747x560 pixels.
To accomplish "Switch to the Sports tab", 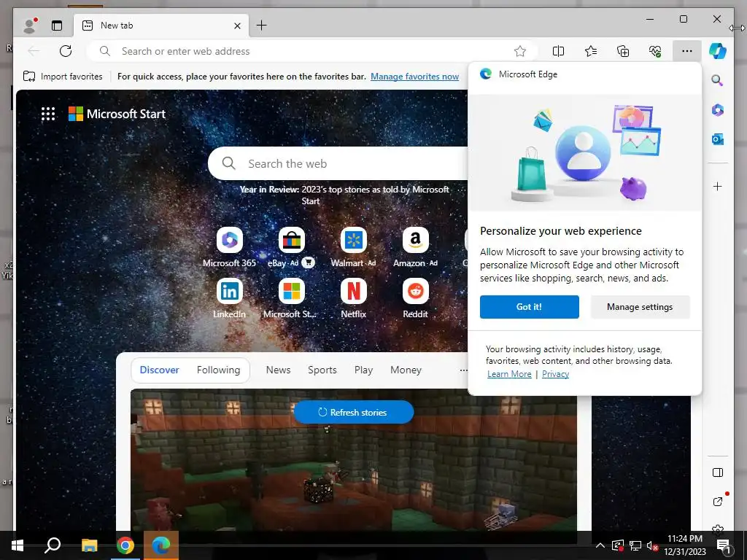I will pyautogui.click(x=322, y=370).
